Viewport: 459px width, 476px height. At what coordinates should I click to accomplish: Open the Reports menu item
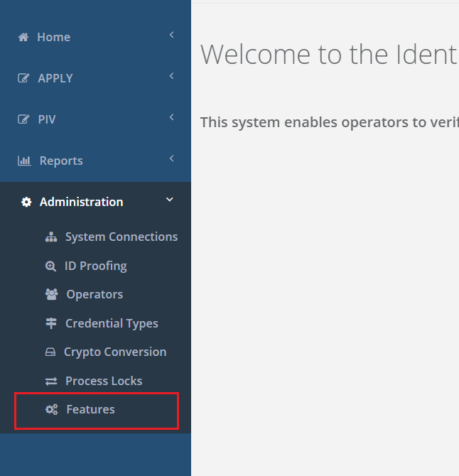61,161
